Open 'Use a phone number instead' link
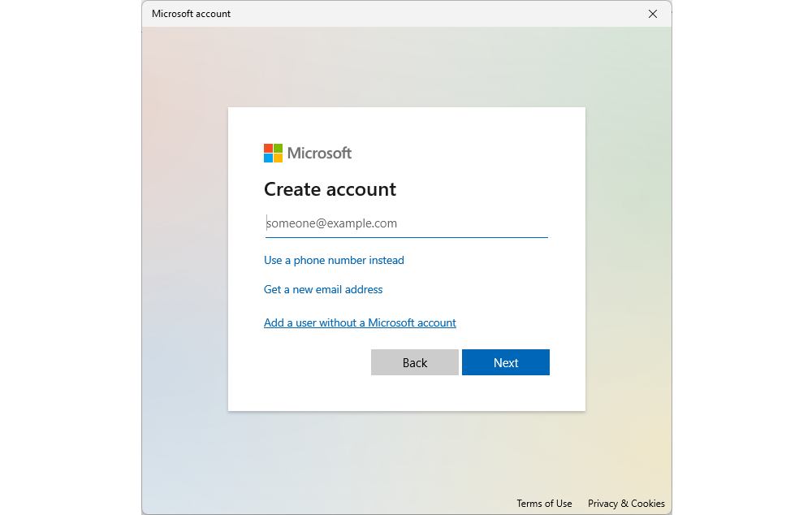The height and width of the screenshot is (515, 812). click(334, 260)
